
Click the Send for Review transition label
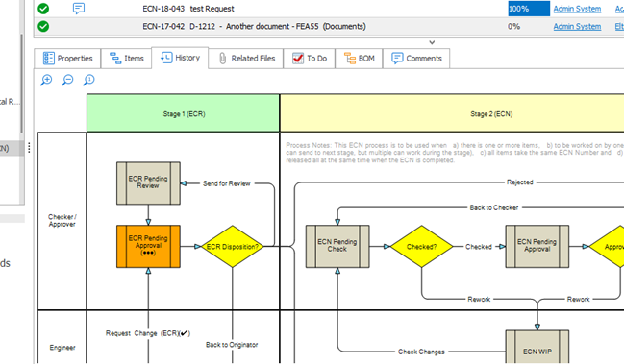coord(227,183)
